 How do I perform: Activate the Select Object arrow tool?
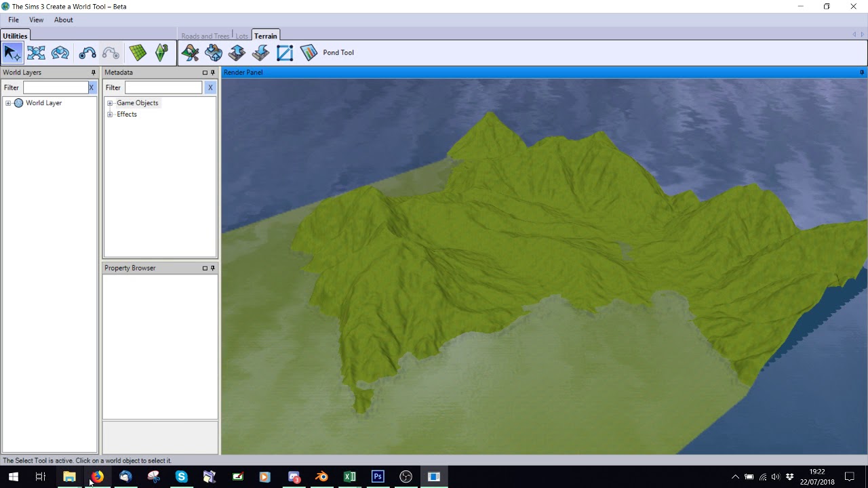point(12,53)
